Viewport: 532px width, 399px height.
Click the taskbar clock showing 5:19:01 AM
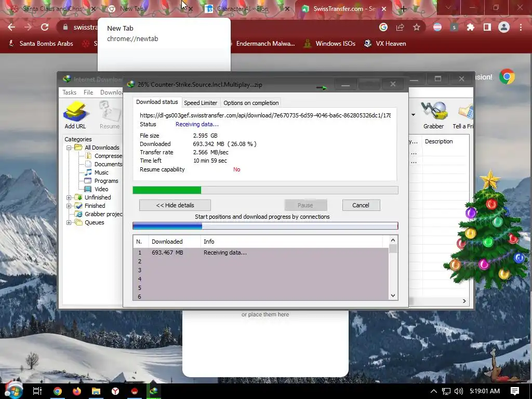tap(485, 391)
